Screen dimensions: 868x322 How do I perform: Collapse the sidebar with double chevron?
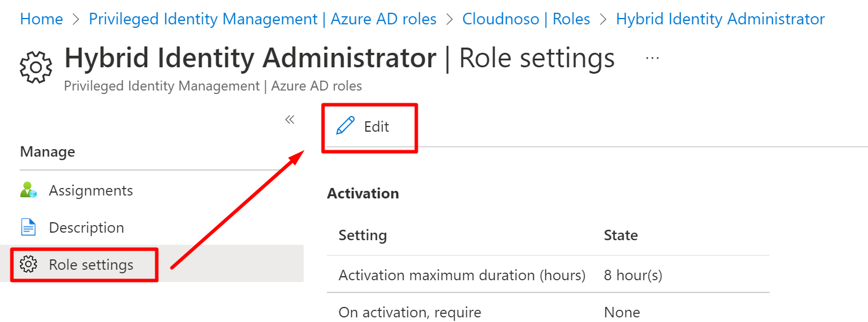[290, 120]
